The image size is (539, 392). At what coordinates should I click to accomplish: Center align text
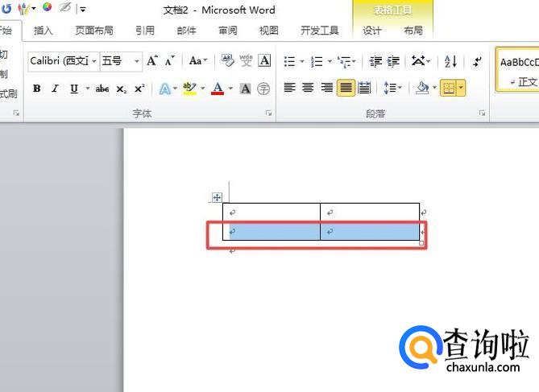[x=308, y=88]
